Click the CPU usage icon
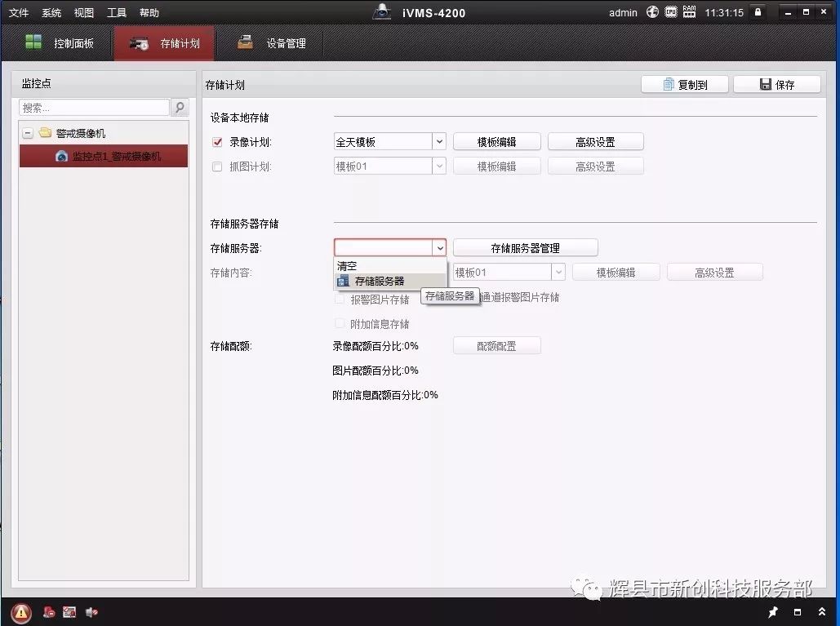 click(x=671, y=11)
